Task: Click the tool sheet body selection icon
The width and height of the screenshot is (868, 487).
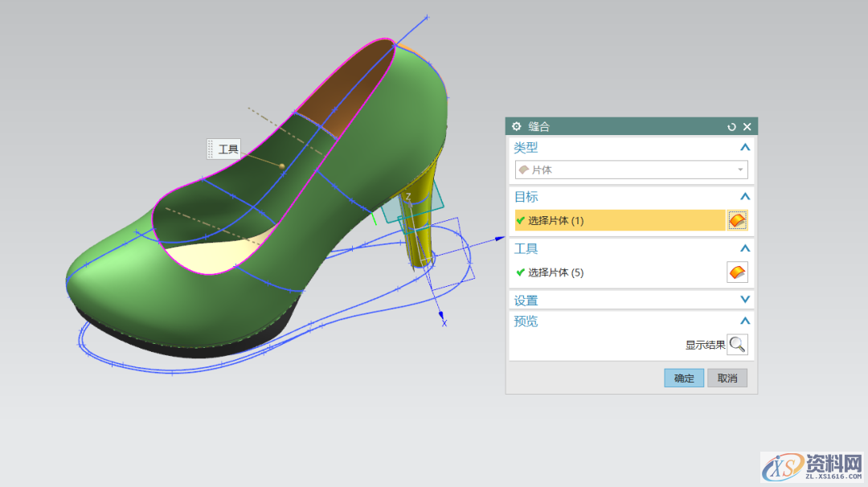Action: [x=737, y=272]
